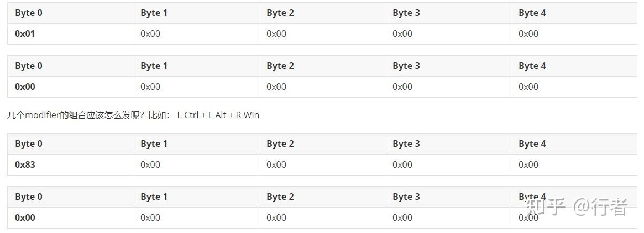Click the 0x00 cell right of 0x01
The height and width of the screenshot is (233, 644).
[x=150, y=34]
